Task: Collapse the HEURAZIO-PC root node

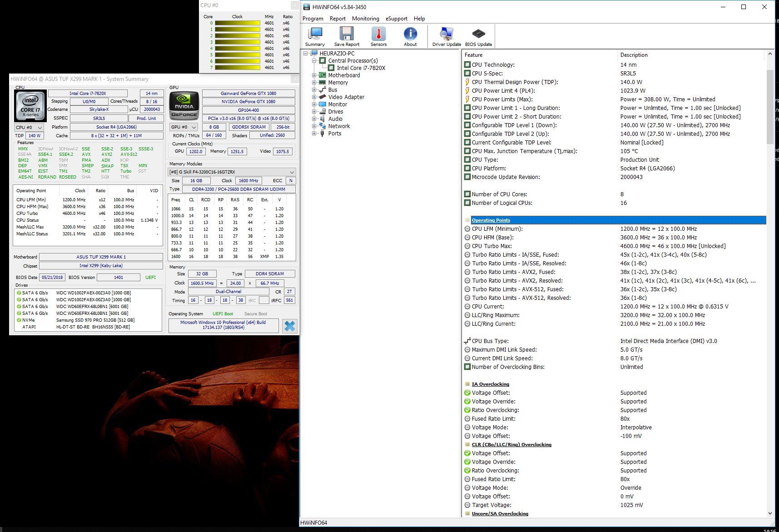Action: pos(306,53)
